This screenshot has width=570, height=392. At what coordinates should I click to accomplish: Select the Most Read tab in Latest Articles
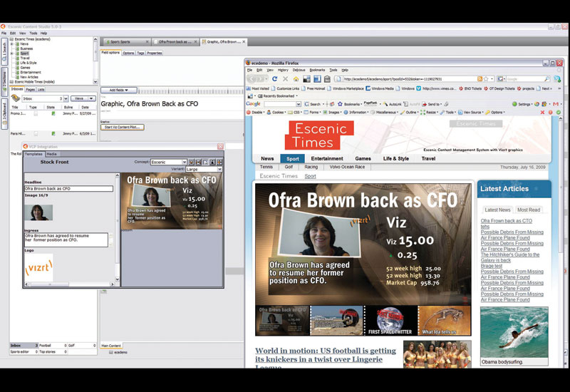point(529,210)
